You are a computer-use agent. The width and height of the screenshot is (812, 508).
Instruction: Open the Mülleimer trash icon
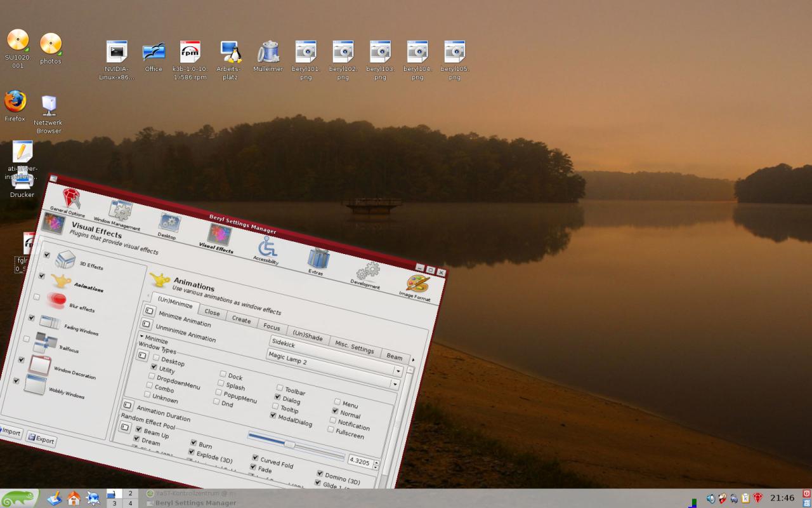click(268, 51)
